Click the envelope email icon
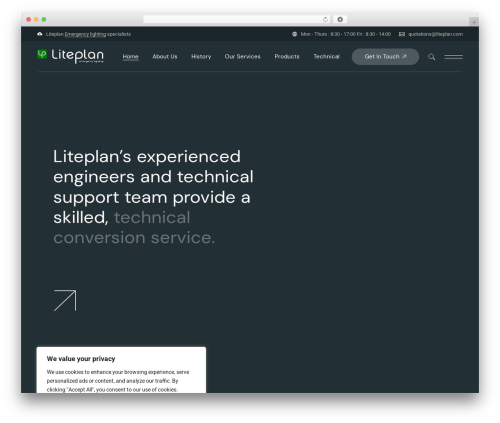 click(402, 34)
